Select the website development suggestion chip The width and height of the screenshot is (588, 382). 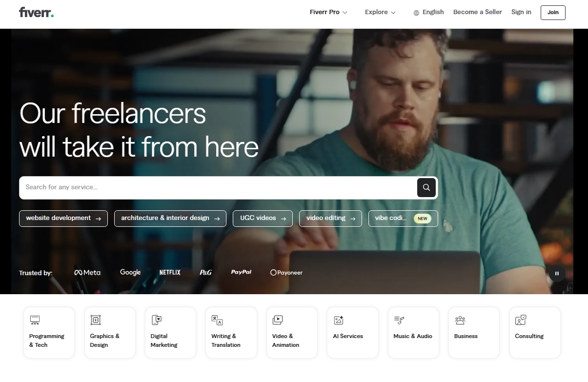coord(63,219)
